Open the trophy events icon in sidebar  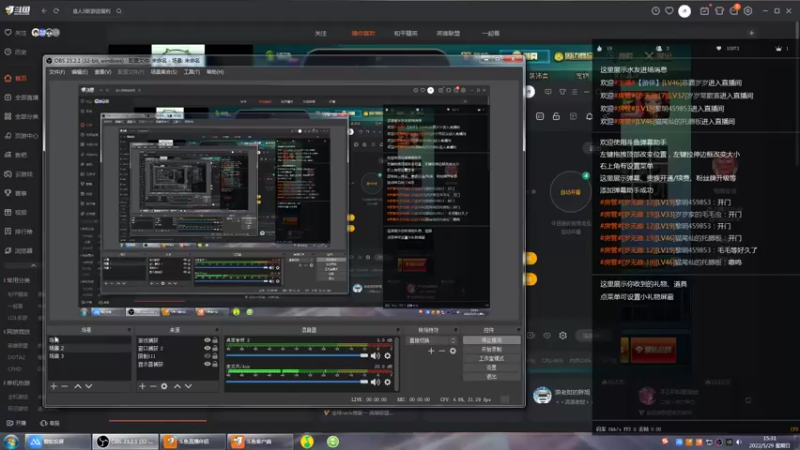(x=8, y=193)
